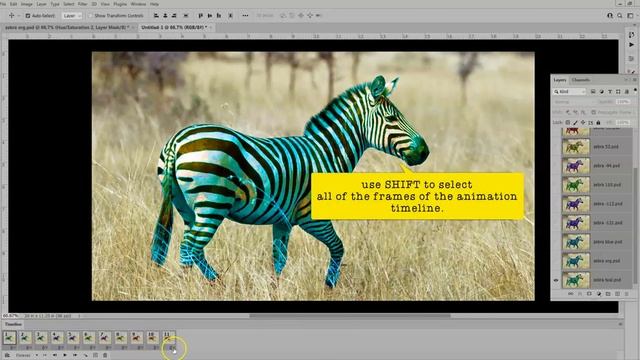640x360 pixels.
Task: Toggle lock transparent pixels icon
Action: coord(568,122)
